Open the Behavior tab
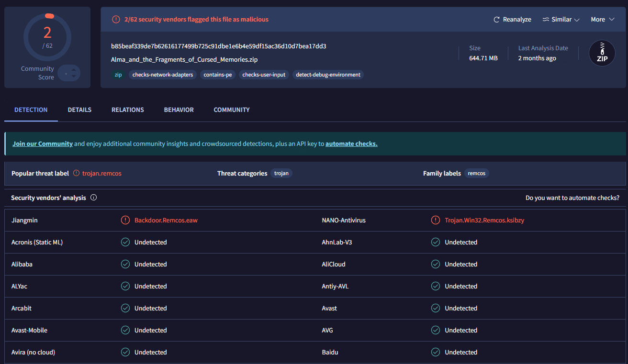 coord(179,110)
